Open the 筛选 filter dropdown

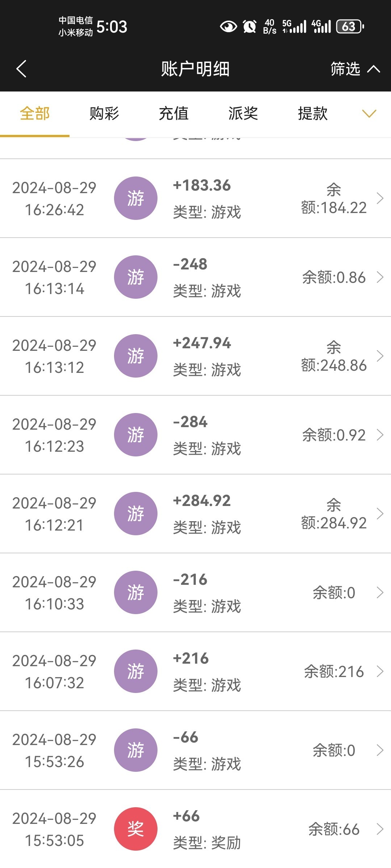point(355,69)
